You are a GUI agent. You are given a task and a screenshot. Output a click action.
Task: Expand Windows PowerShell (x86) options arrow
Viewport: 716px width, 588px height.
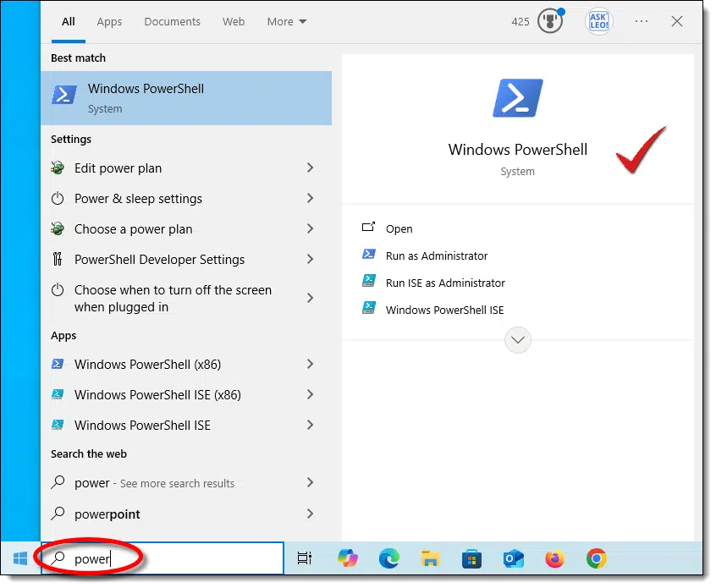[310, 365]
